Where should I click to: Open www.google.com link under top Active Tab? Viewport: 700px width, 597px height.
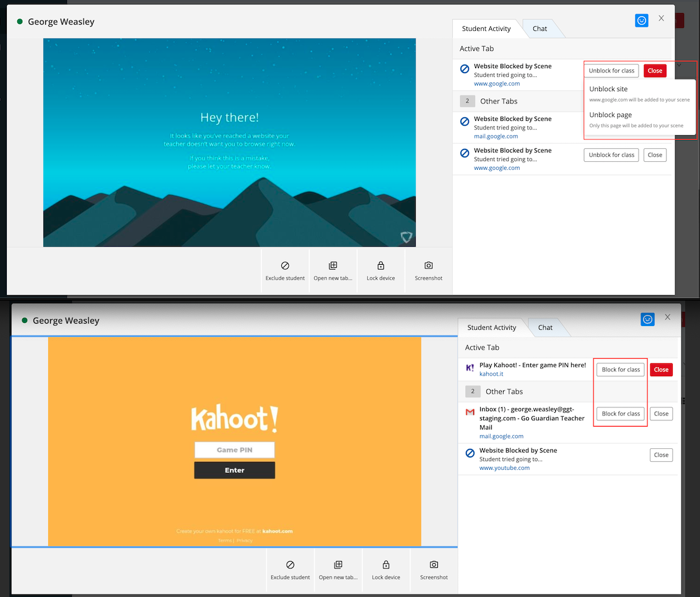497,84
